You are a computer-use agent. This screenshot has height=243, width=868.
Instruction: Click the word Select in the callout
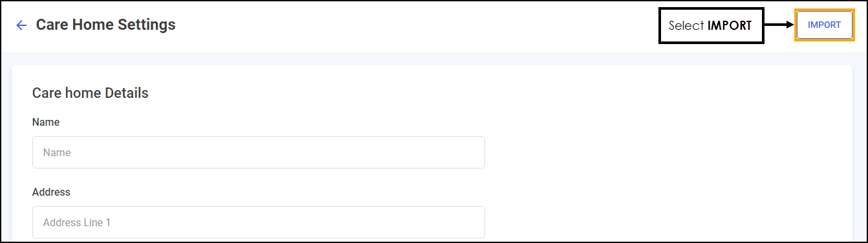[x=686, y=26]
